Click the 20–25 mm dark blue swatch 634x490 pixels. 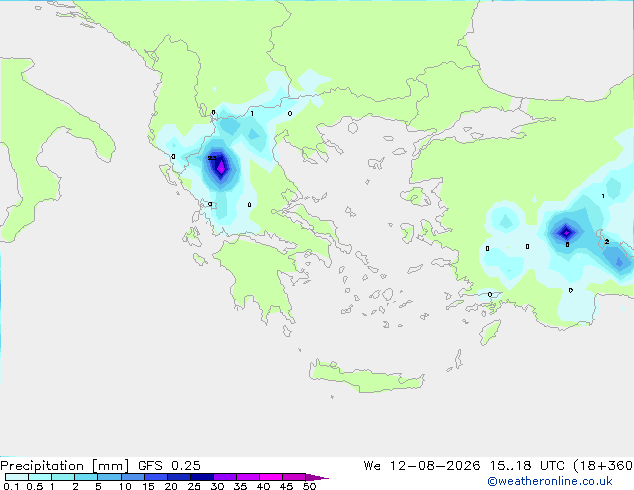pyautogui.click(x=178, y=477)
